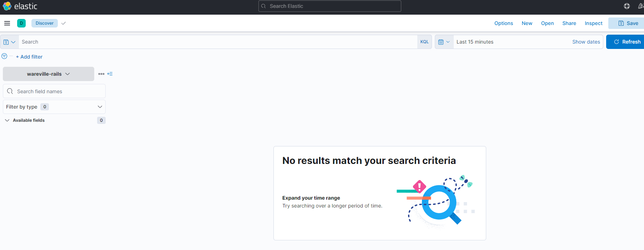Click Open in the top menu
This screenshot has height=250, width=644.
pyautogui.click(x=547, y=23)
